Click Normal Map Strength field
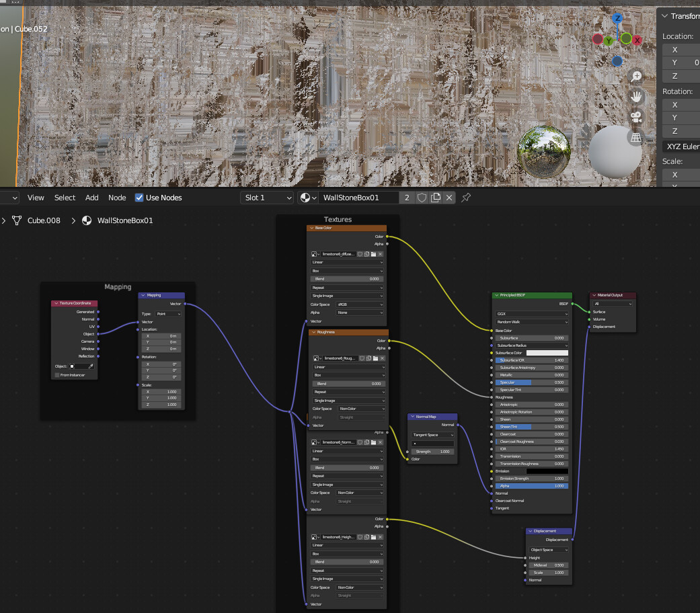This screenshot has width=700, height=613. point(432,452)
